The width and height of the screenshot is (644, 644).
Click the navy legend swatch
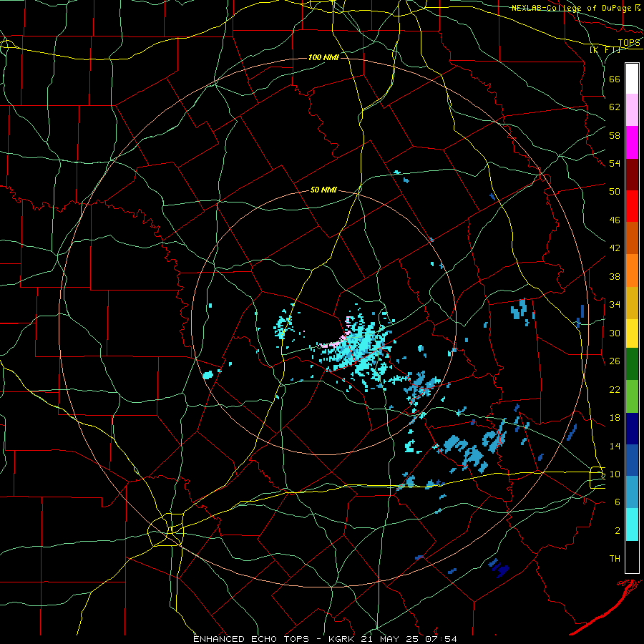pyautogui.click(x=632, y=429)
